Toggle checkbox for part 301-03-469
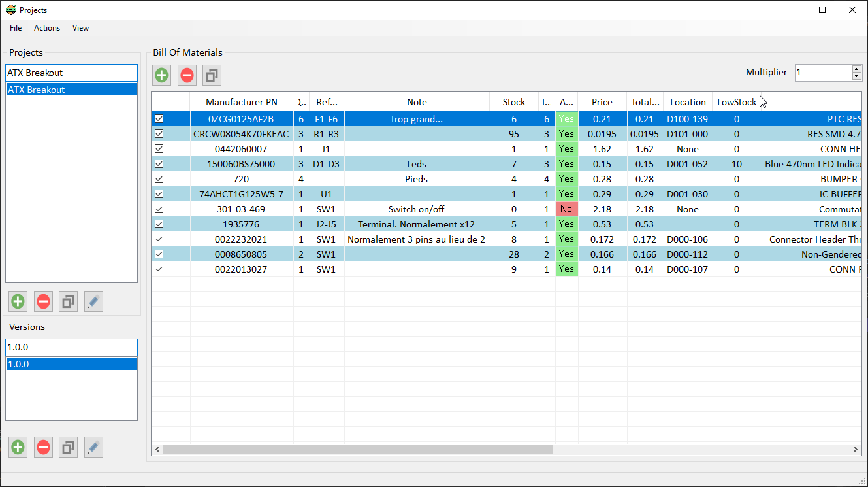The image size is (868, 487). click(159, 209)
